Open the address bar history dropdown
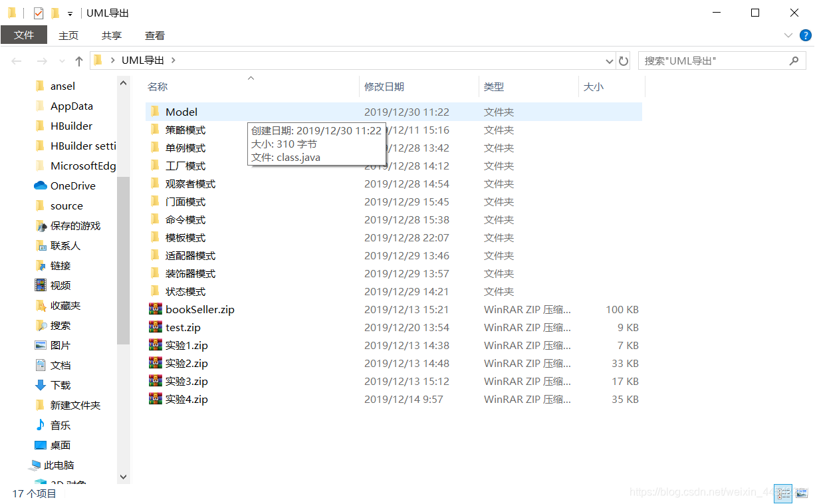Screen dimensions: 815x504 pos(610,61)
